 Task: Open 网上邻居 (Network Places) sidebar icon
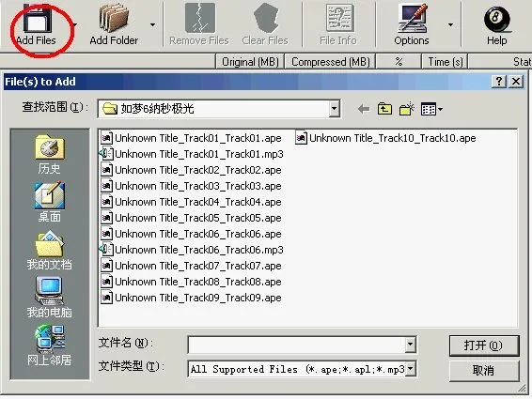click(50, 345)
